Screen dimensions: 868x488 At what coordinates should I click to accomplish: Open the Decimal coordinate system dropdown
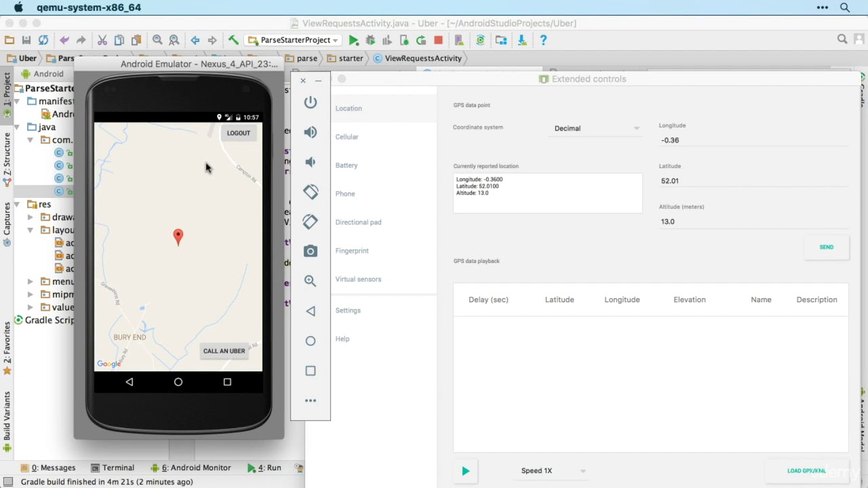[597, 128]
